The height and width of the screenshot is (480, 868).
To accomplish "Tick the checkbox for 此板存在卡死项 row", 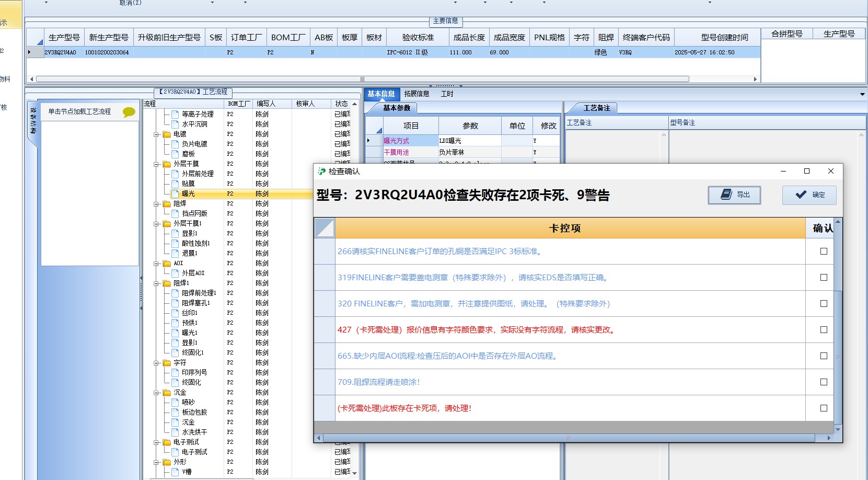I will 824,408.
